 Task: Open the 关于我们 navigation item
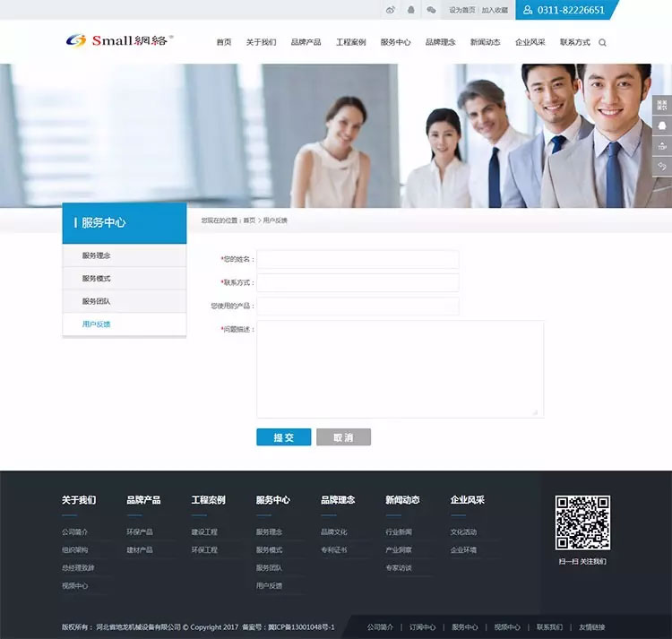[x=261, y=42]
